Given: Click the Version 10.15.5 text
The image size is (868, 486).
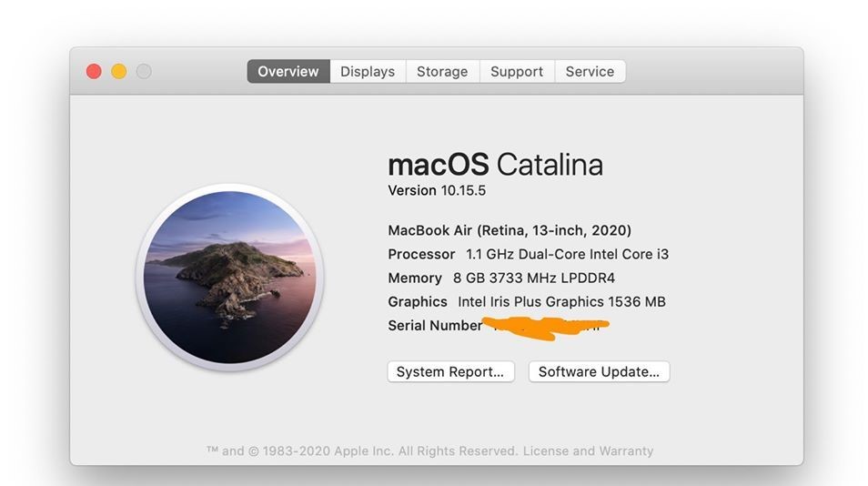Looking at the screenshot, I should 437,190.
